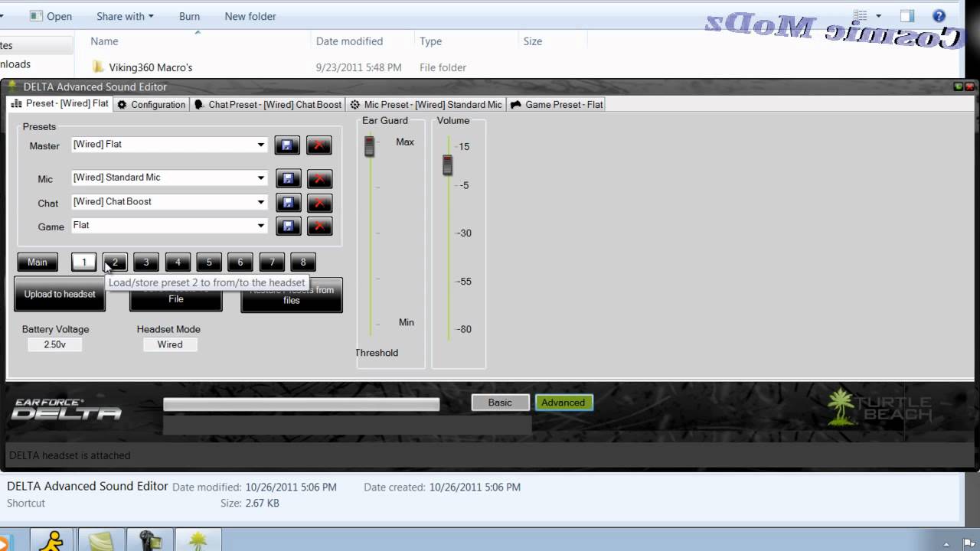Expand the Chat preset dropdown
Viewport: 980px width, 551px height.
coord(261,203)
